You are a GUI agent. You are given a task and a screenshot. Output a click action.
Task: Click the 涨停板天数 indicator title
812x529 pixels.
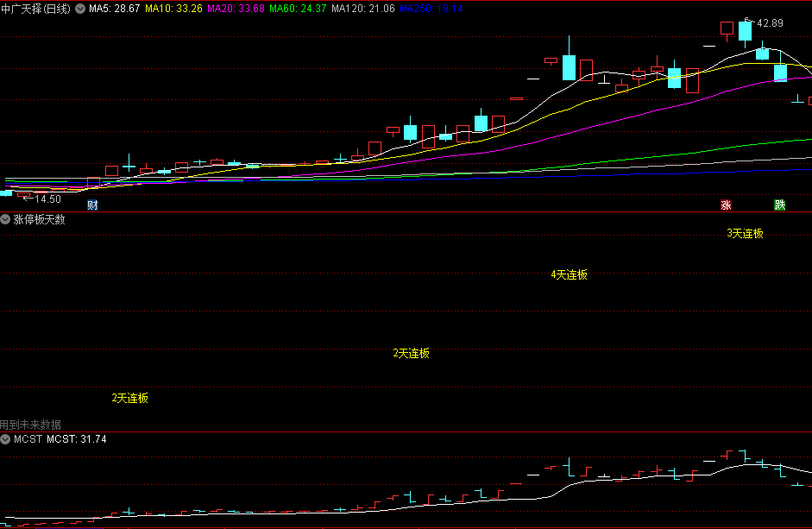tap(40, 220)
